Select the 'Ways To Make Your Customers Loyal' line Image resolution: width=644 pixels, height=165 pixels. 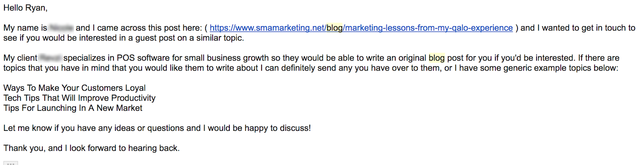click(x=74, y=88)
